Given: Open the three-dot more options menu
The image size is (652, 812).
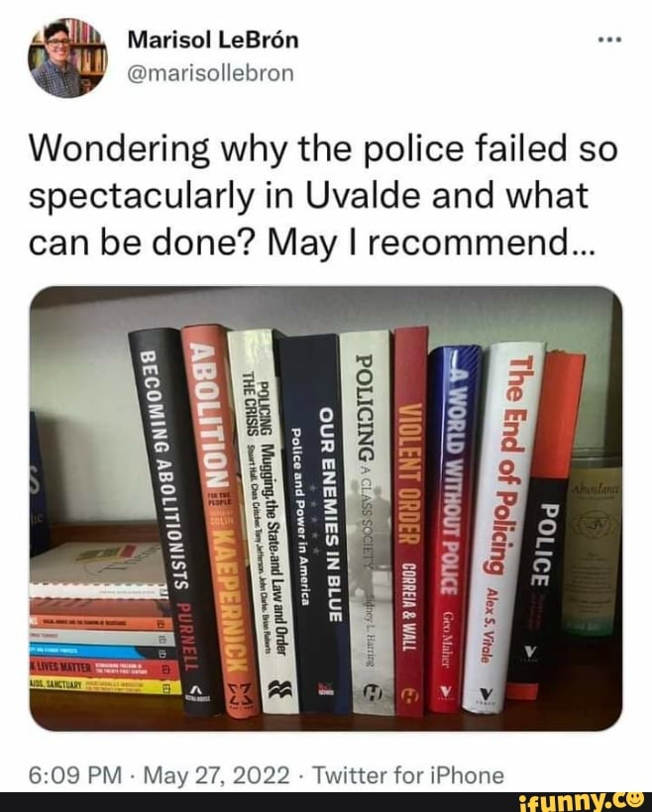Looking at the screenshot, I should tap(609, 40).
